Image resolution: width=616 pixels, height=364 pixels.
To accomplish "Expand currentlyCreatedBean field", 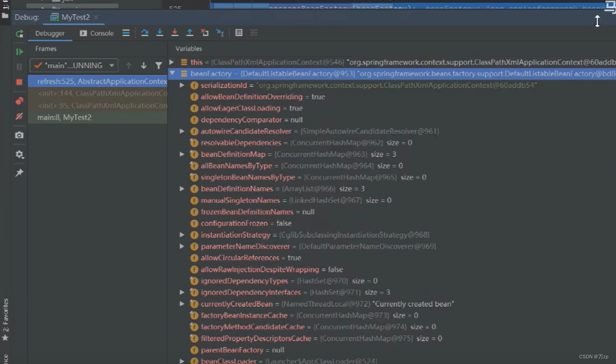I will (182, 304).
